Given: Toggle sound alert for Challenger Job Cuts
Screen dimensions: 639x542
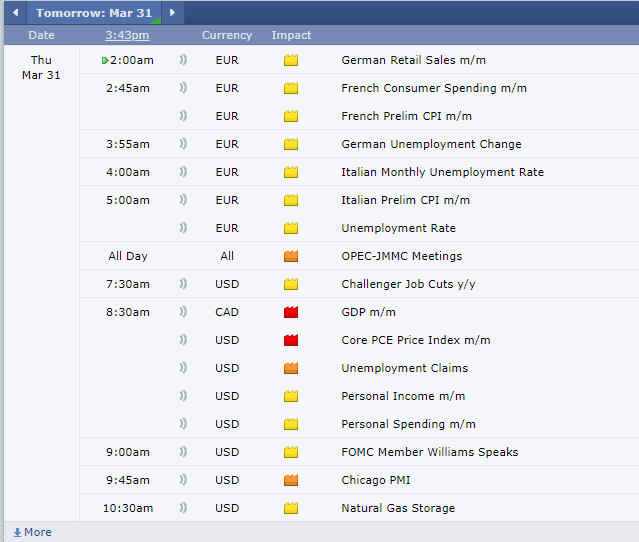Looking at the screenshot, I should [183, 284].
